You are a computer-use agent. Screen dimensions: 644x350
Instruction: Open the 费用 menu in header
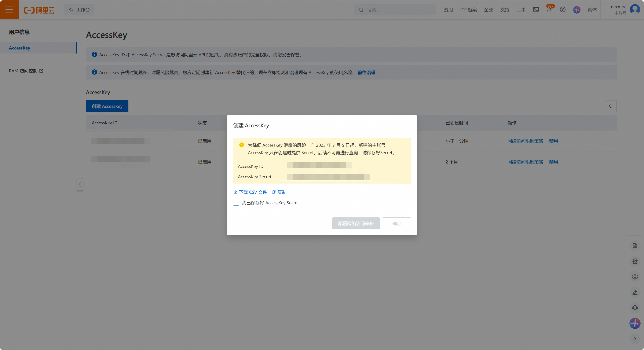click(448, 10)
